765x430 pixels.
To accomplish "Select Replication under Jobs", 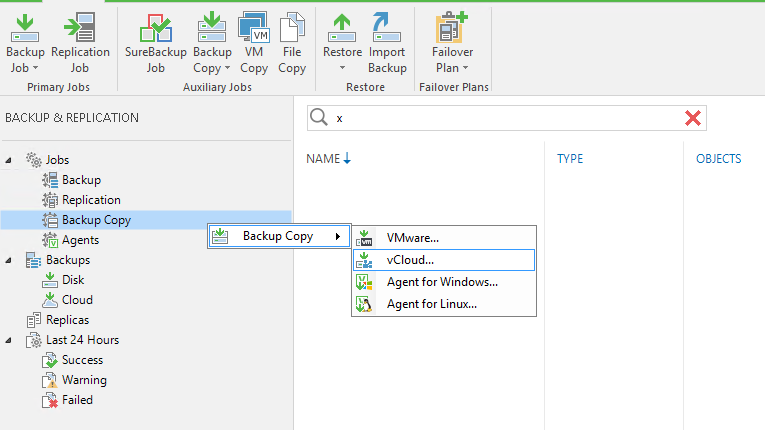I will click(91, 200).
